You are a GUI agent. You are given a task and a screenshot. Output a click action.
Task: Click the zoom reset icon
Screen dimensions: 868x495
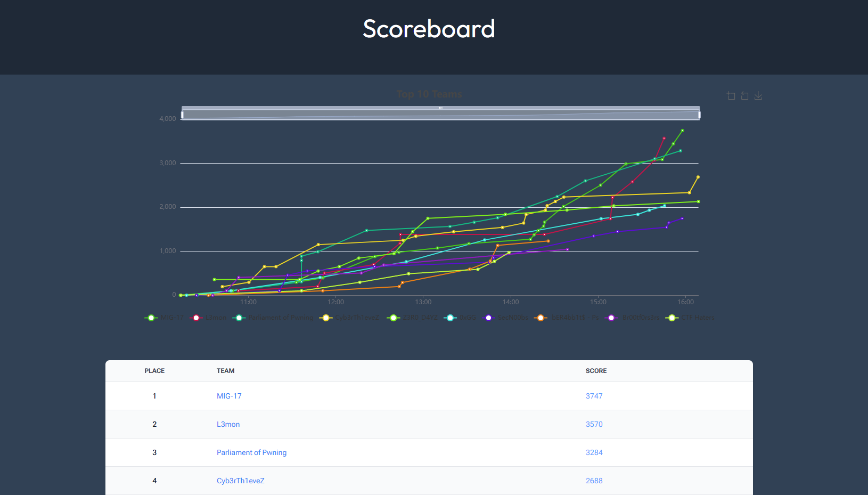point(744,96)
